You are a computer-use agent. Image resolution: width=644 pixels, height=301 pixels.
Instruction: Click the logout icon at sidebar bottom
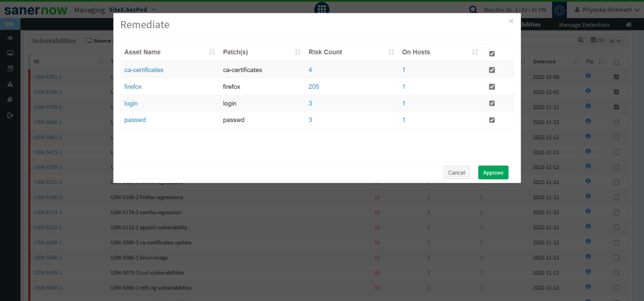10,115
